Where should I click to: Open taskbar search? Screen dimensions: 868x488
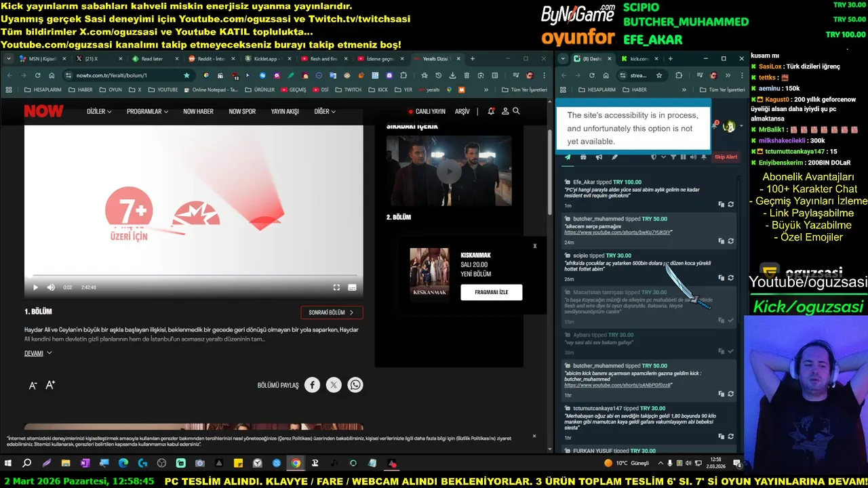click(x=27, y=463)
